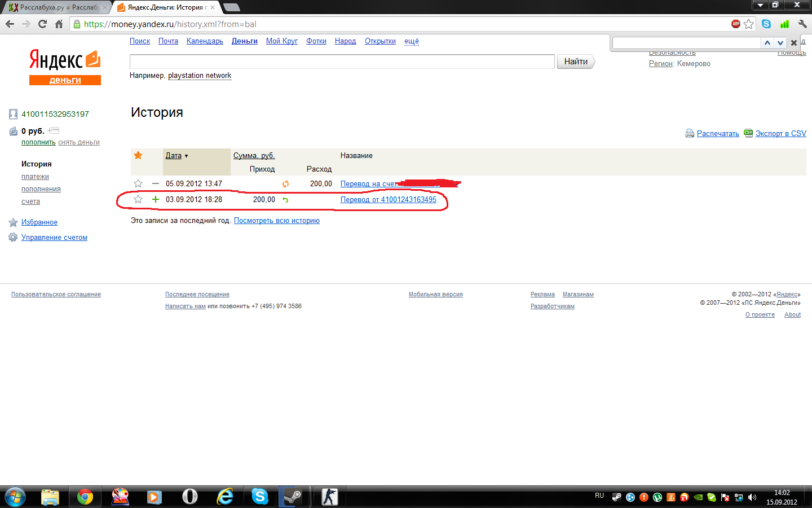Click the Найти search button
Image resolution: width=812 pixels, height=508 pixels.
click(576, 62)
